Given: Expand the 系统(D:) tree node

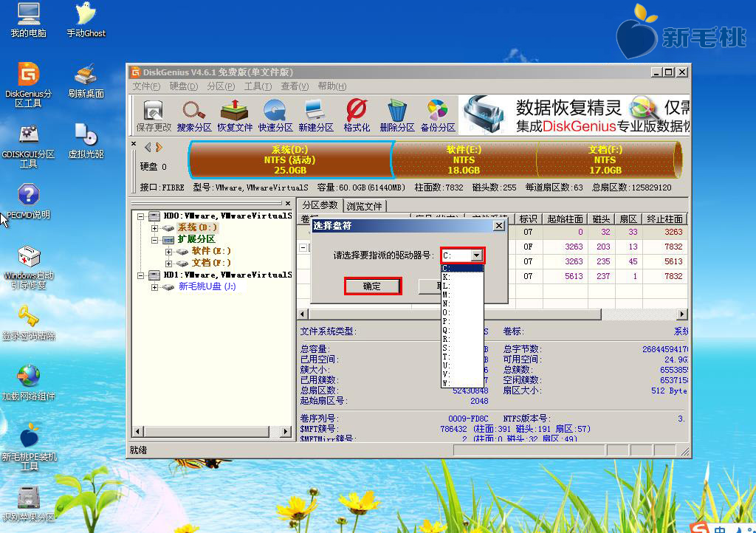Looking at the screenshot, I should click(x=154, y=228).
